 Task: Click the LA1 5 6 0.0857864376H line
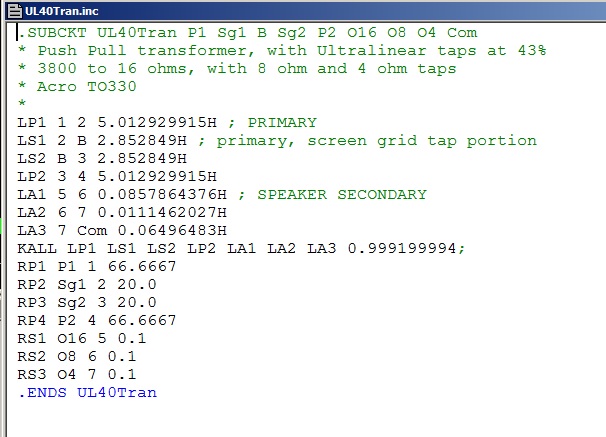pyautogui.click(x=222, y=194)
